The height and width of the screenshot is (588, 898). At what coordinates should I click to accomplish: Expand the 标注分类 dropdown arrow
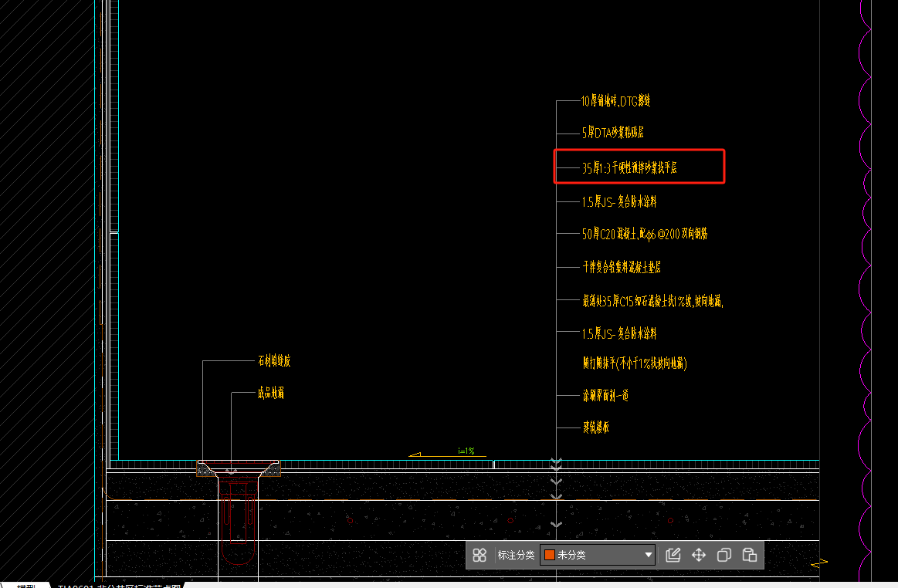tap(649, 555)
